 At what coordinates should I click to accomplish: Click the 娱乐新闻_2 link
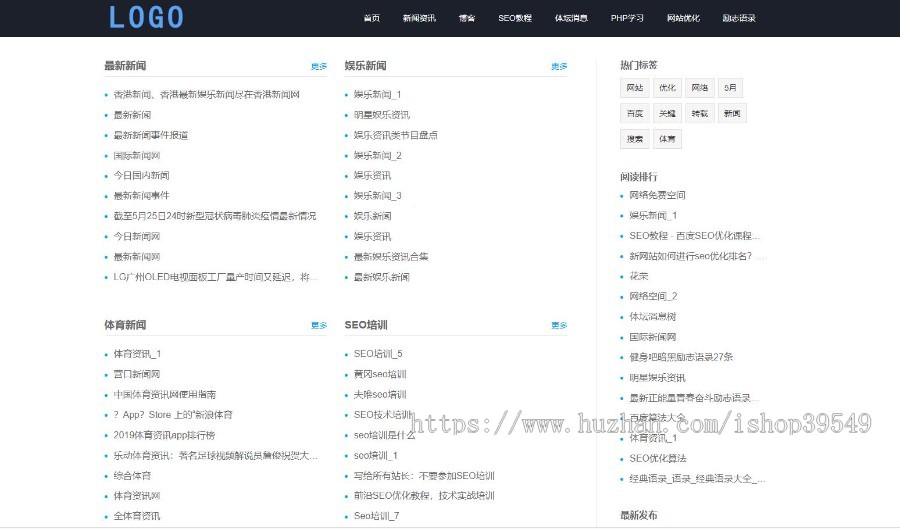[x=378, y=155]
